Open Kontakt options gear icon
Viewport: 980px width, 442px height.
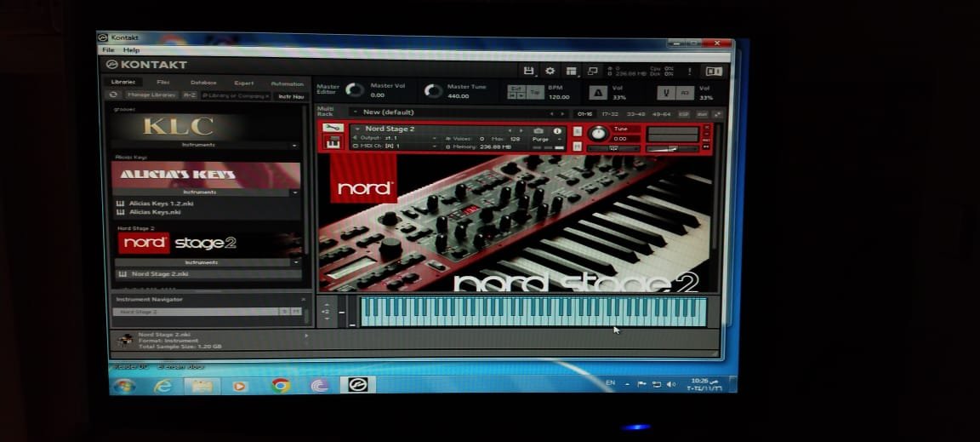coord(550,71)
